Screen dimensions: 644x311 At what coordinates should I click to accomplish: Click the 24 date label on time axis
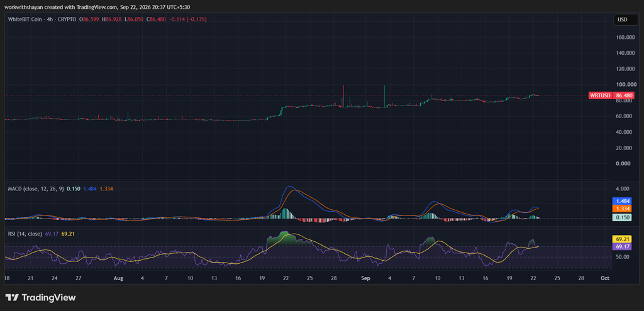click(55, 278)
